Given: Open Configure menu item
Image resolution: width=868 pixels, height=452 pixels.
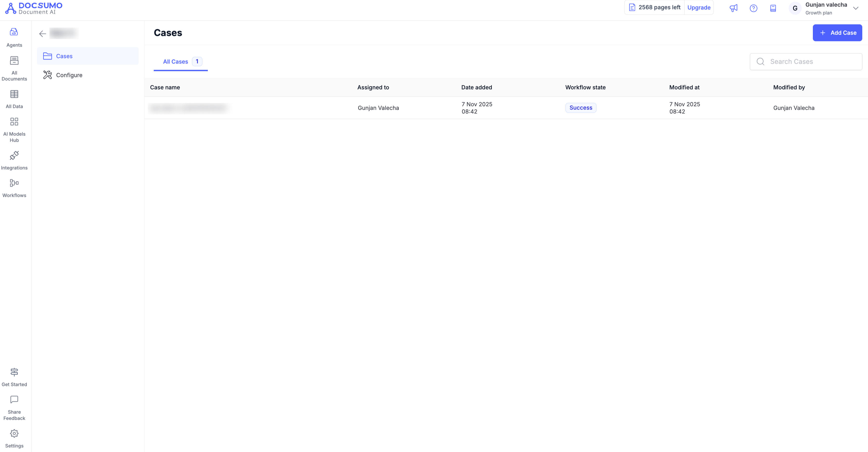Looking at the screenshot, I should click(69, 75).
